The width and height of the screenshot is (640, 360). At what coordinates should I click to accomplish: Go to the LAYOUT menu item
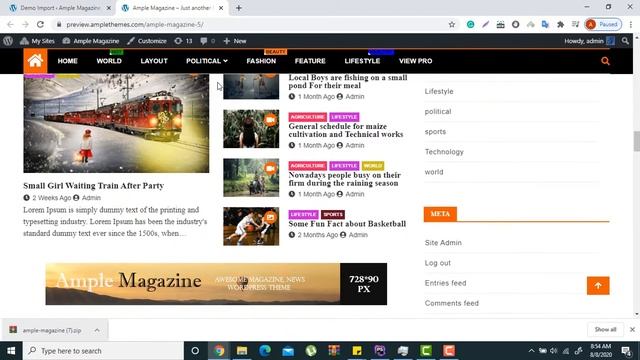pyautogui.click(x=154, y=61)
